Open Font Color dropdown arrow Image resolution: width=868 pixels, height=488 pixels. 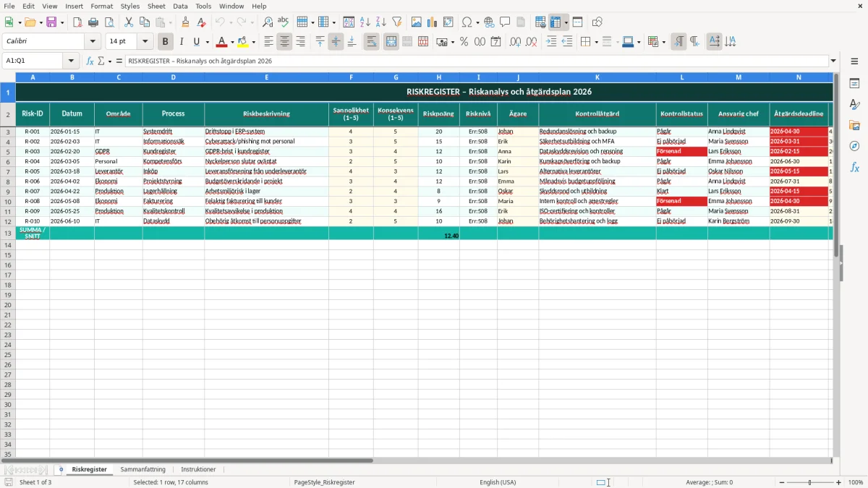click(x=232, y=42)
